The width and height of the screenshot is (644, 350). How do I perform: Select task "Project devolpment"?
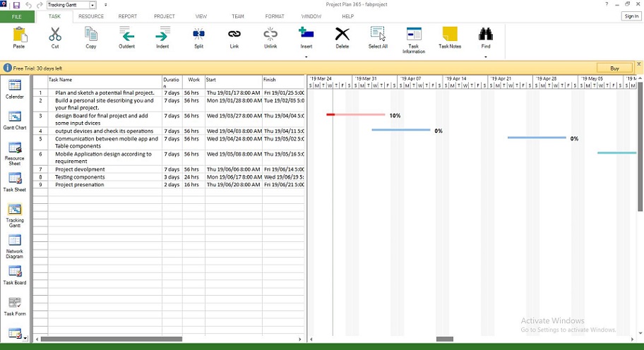point(80,169)
